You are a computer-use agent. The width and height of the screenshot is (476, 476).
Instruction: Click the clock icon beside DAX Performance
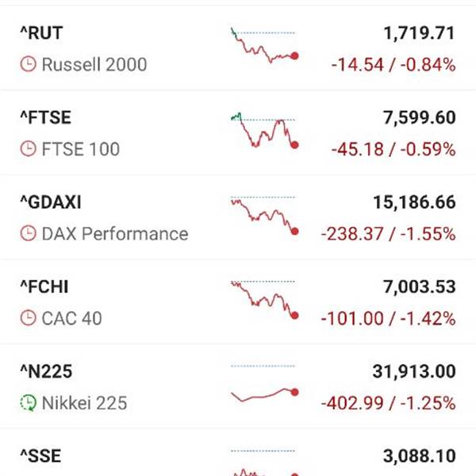[x=28, y=234]
